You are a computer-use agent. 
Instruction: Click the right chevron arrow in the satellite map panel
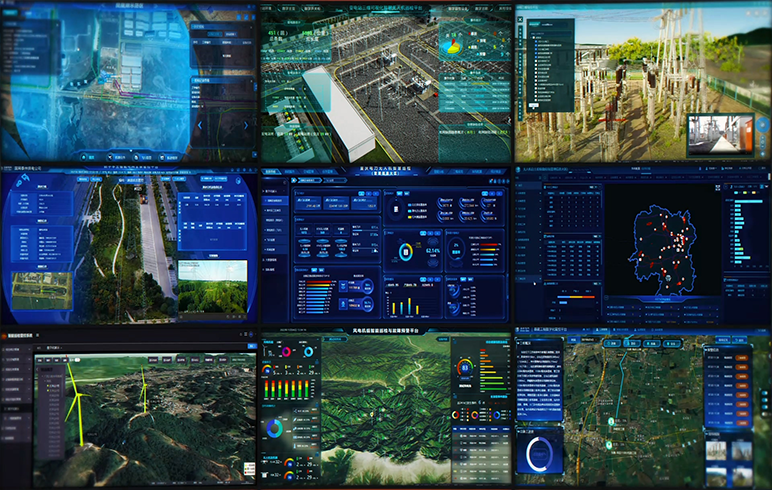pos(246,126)
